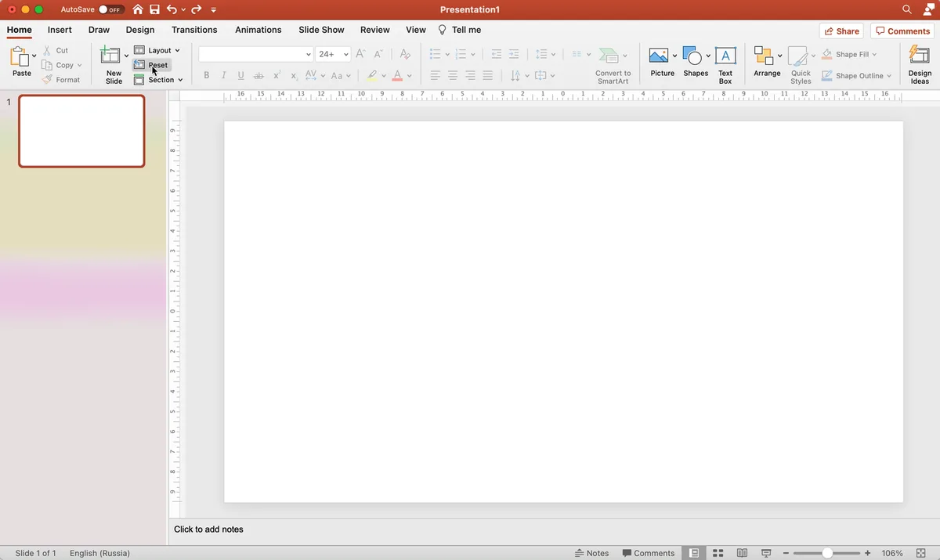Toggle italic formatting

point(223,76)
